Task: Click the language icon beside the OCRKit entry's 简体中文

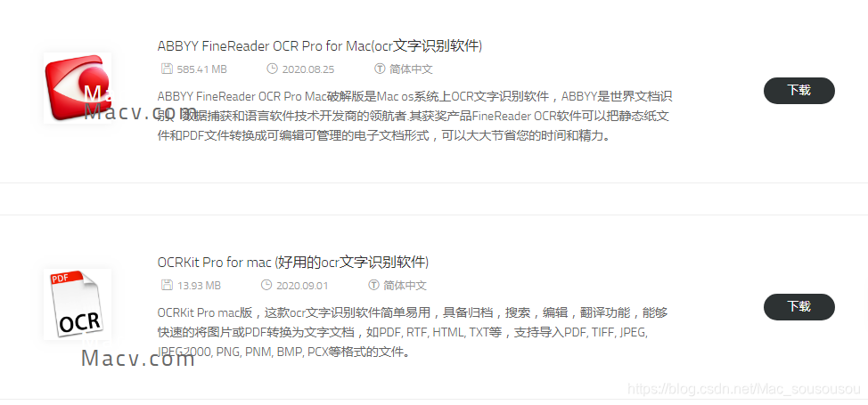Action: click(x=373, y=286)
